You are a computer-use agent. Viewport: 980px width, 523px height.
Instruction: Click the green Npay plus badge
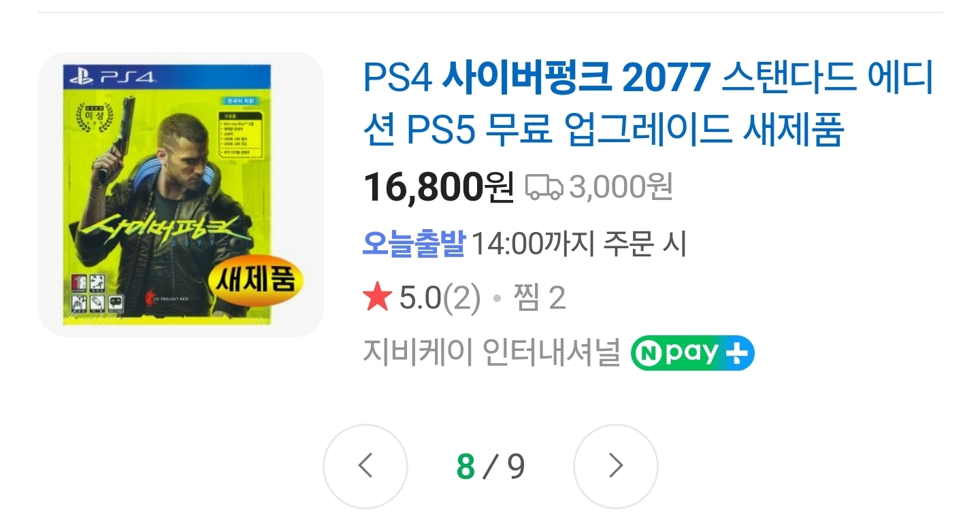(x=692, y=353)
